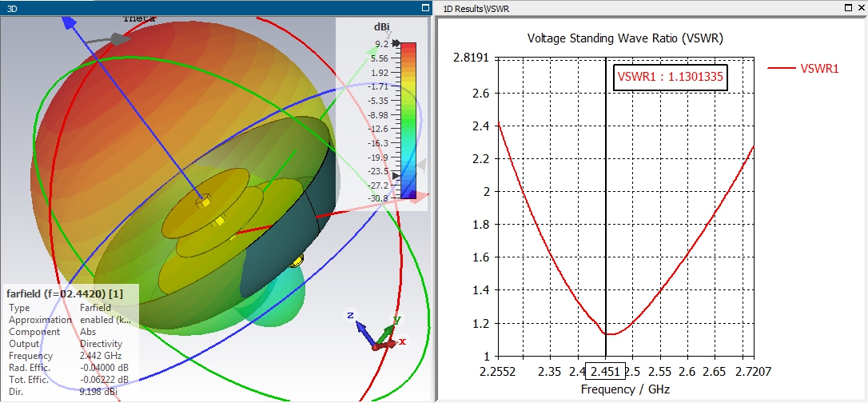The height and width of the screenshot is (403, 868).
Task: Click the -1.71 color scale value
Action: pyautogui.click(x=379, y=86)
